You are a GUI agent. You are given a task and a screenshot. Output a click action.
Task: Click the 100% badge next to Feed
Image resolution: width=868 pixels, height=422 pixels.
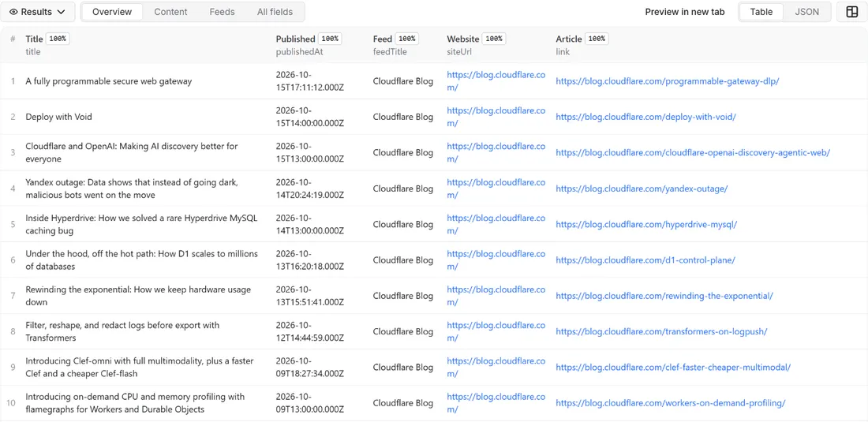point(407,39)
